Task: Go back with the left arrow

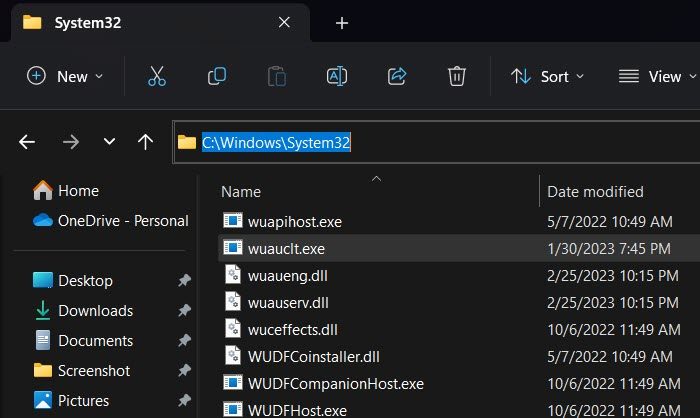Action: (27, 142)
